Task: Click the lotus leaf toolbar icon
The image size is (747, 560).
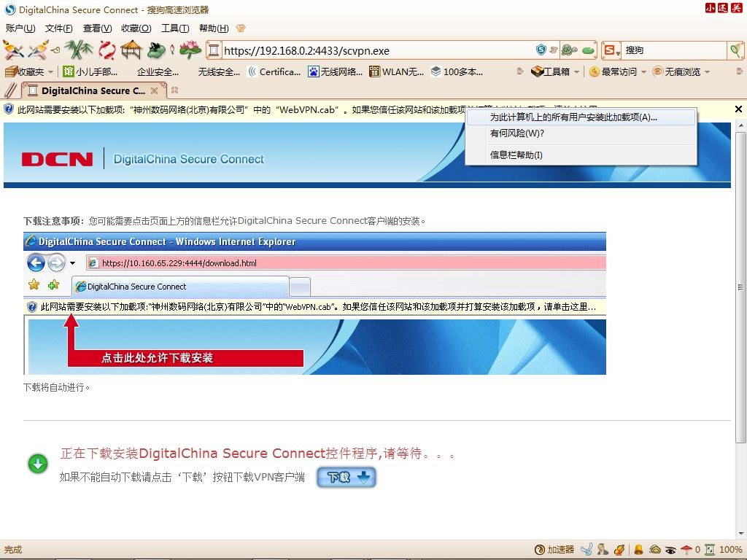Action: (158, 50)
